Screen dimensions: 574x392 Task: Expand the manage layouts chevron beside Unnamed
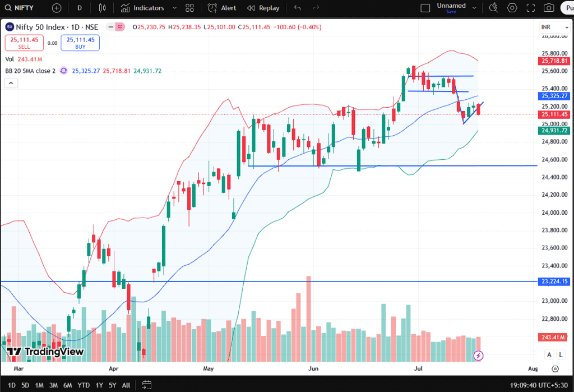[474, 8]
